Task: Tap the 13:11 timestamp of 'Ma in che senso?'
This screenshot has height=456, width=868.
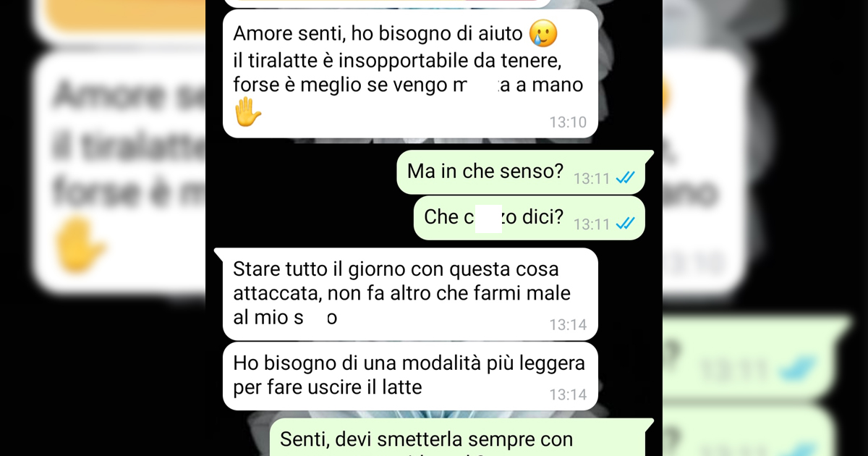Action: 592,179
